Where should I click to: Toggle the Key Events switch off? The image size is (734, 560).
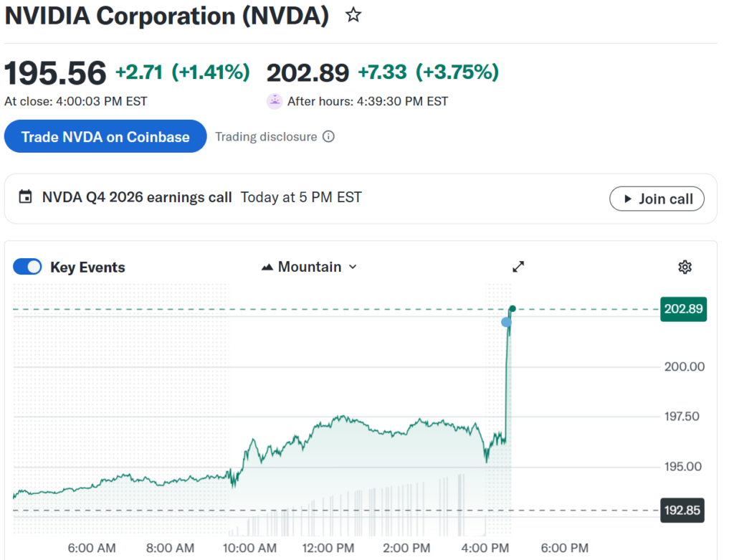pyautogui.click(x=28, y=267)
